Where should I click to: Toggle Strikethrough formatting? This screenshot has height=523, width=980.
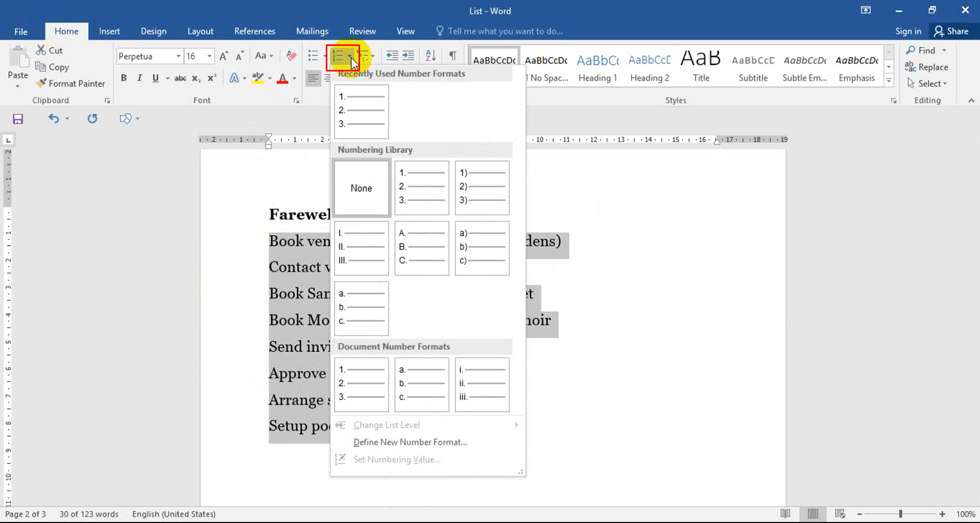click(180, 78)
